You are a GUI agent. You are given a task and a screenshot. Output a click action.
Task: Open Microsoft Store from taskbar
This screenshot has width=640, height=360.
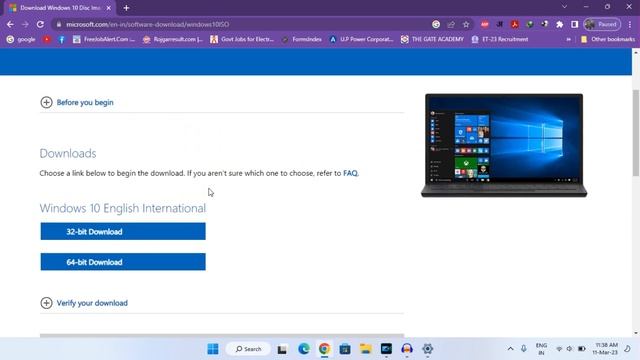tap(345, 349)
